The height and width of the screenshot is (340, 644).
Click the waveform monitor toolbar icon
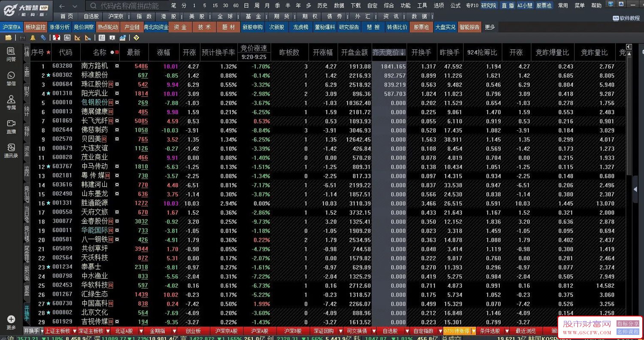pos(67,38)
